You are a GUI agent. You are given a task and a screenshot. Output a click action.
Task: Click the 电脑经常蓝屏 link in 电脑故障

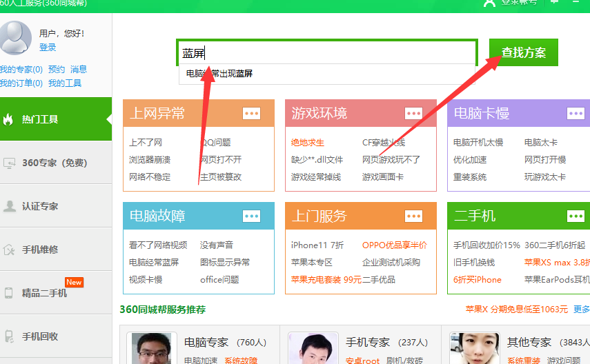point(154,263)
